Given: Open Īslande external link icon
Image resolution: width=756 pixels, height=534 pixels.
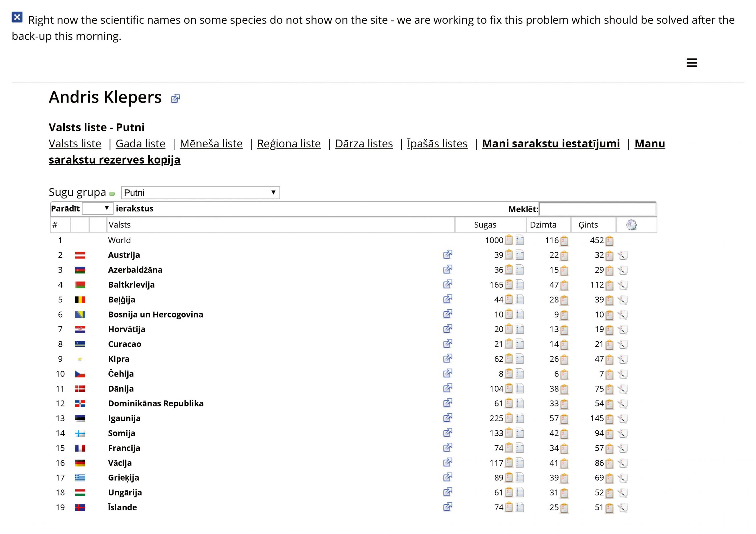Looking at the screenshot, I should [447, 507].
